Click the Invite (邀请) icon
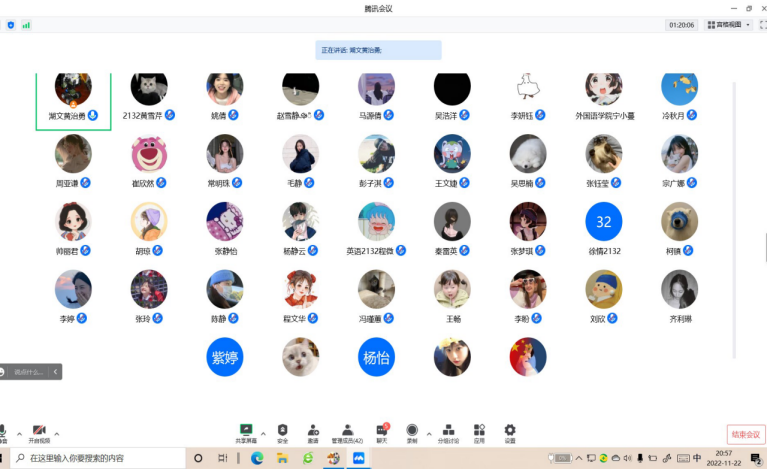 click(x=313, y=430)
